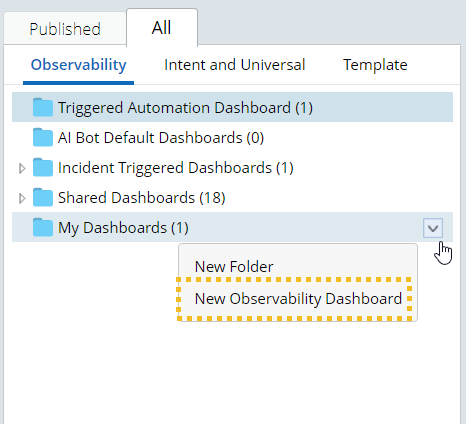This screenshot has width=466, height=424.
Task: Click the Triggered Automation Dashboard folder icon
Action: [43, 107]
